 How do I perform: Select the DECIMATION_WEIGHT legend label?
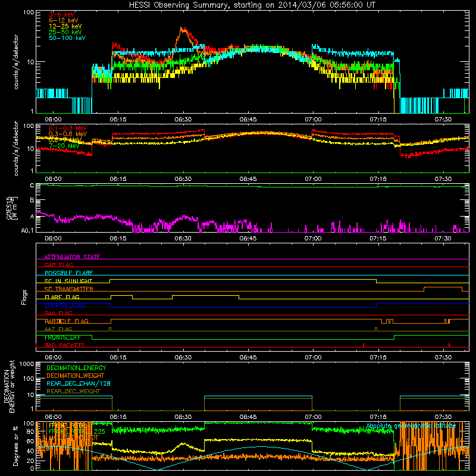tap(76, 375)
